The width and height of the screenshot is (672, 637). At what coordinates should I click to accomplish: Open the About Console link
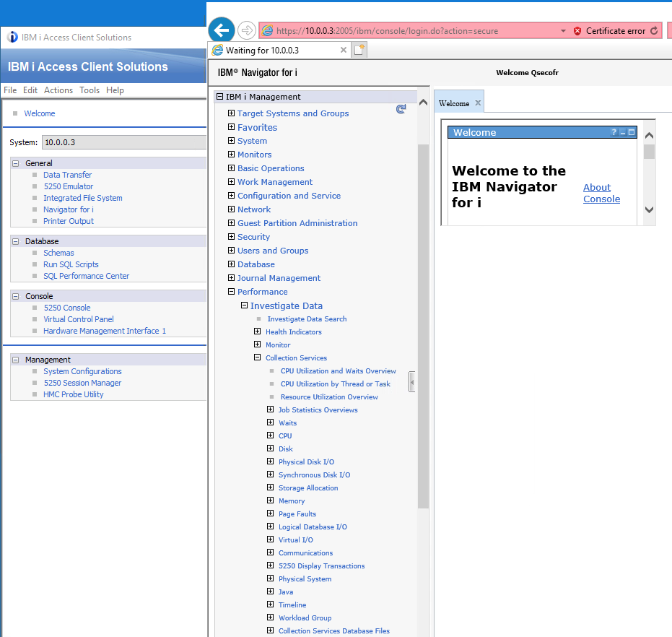pyautogui.click(x=601, y=193)
